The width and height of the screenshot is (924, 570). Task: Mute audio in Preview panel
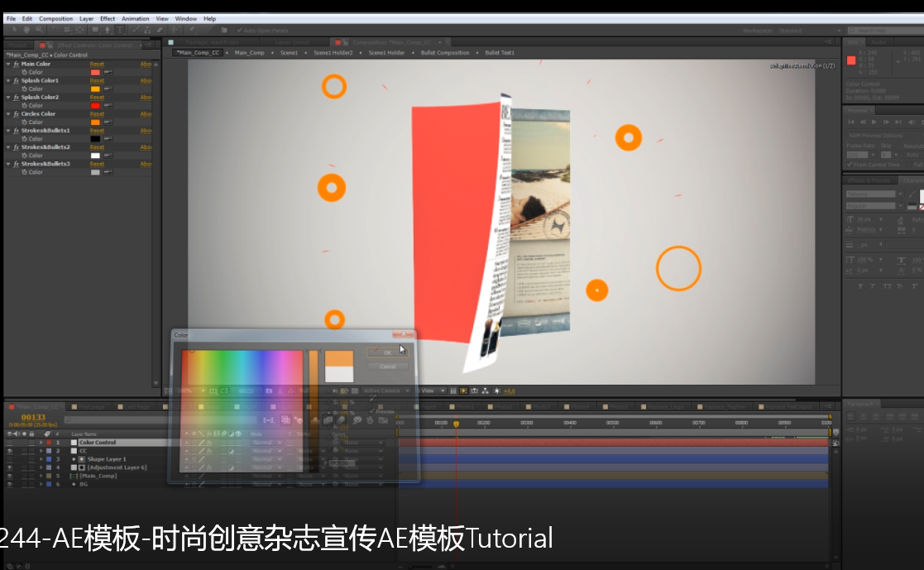[911, 122]
